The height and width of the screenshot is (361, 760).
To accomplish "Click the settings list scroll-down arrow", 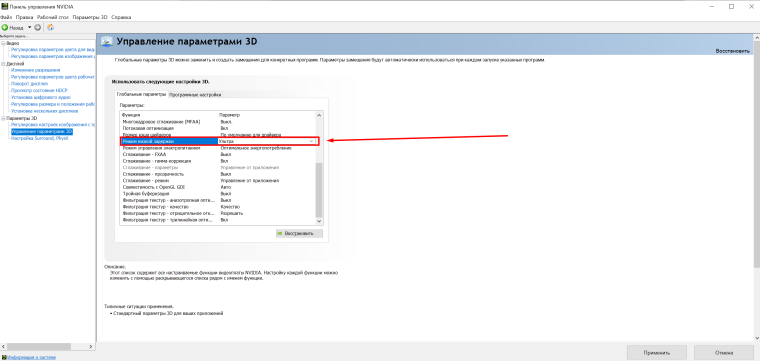I will pos(318,220).
